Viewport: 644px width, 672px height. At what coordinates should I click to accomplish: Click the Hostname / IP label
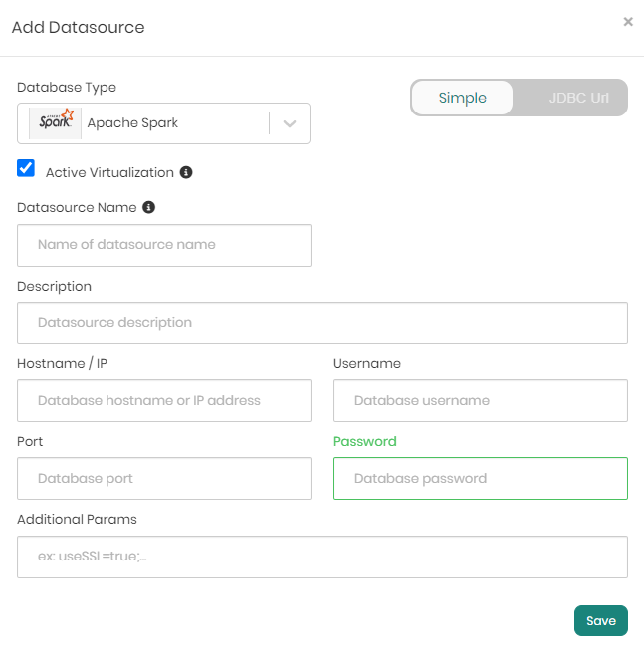(62, 363)
